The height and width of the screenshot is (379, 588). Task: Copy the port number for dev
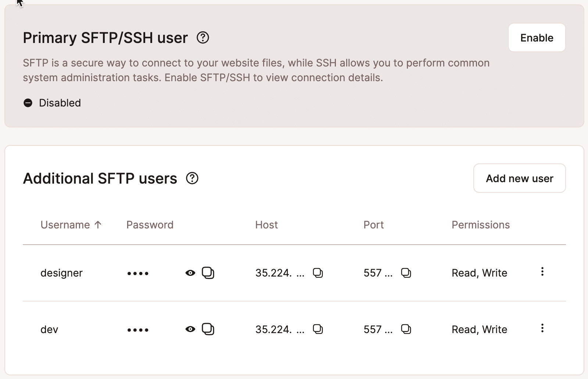[x=405, y=329]
